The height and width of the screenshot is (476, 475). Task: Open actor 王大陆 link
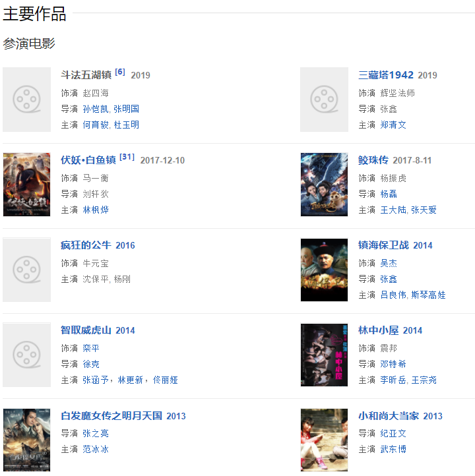393,210
